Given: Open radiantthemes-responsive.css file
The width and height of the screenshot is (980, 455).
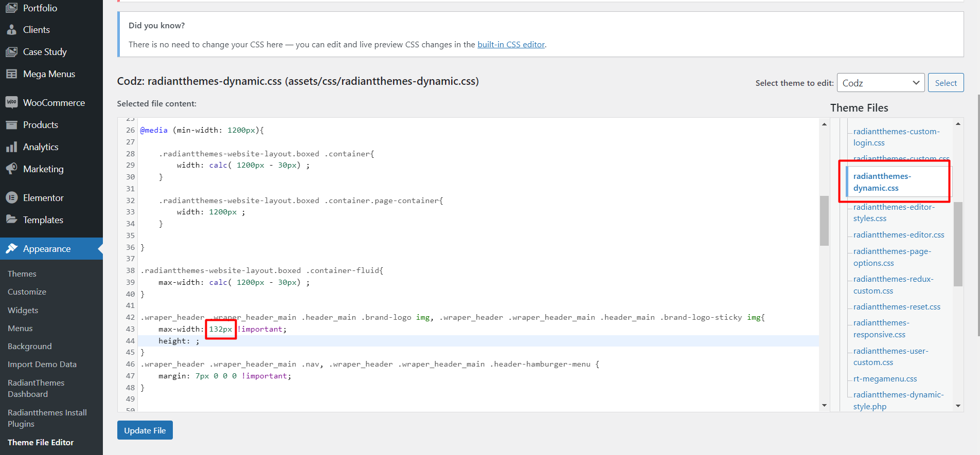Looking at the screenshot, I should 881,329.
